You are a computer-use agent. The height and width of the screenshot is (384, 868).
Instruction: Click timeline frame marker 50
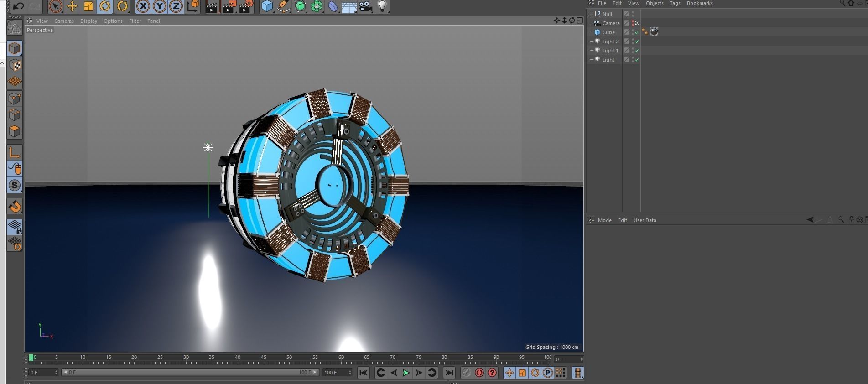coord(289,357)
